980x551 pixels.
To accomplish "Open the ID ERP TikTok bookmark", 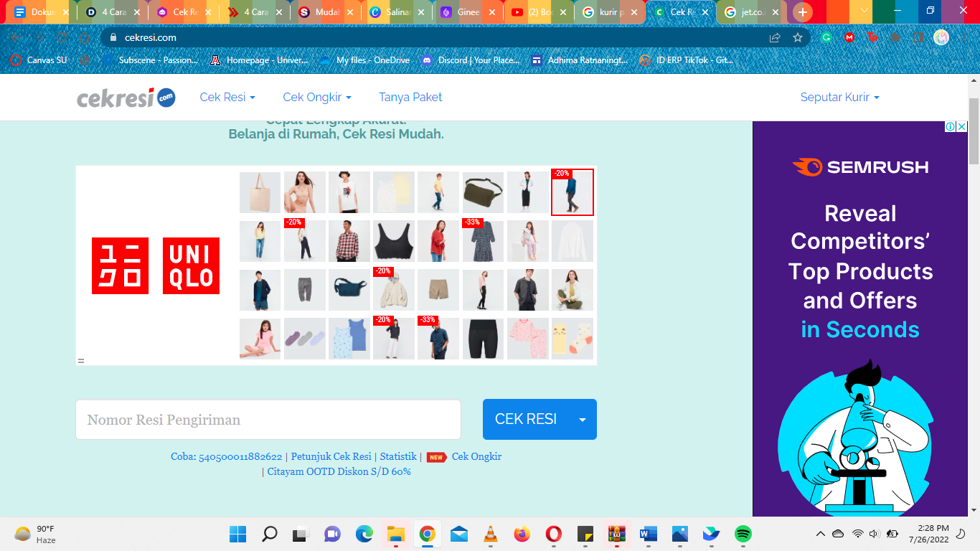I will point(687,60).
